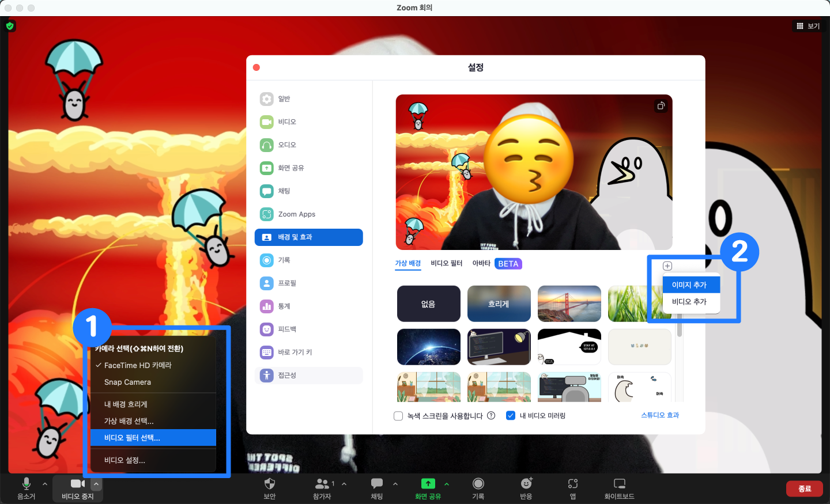Switch to the 가상 배경 tab
This screenshot has height=504, width=830.
pos(408,263)
